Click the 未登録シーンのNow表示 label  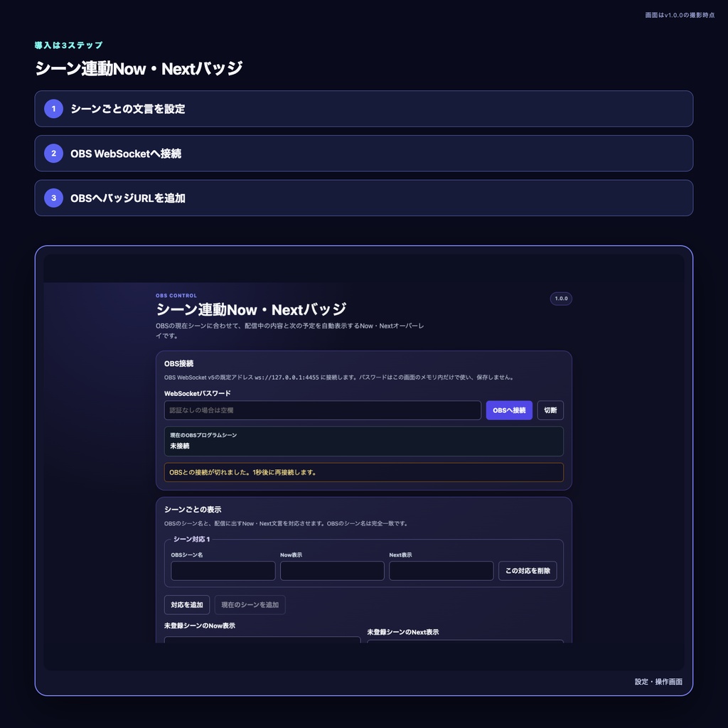[x=200, y=626]
